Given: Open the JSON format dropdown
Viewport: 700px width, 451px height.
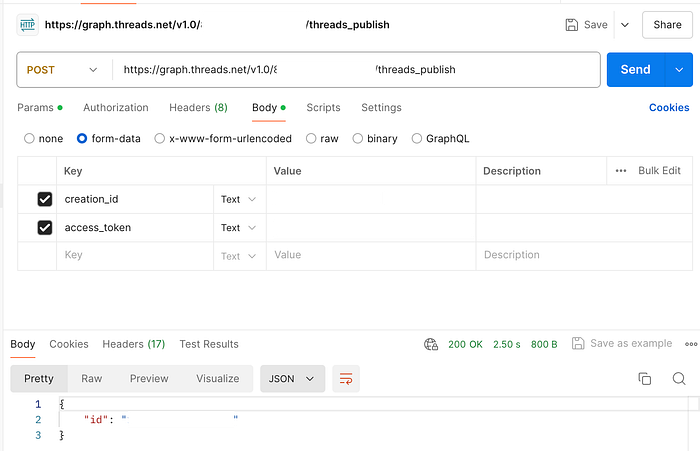Looking at the screenshot, I should coord(292,379).
